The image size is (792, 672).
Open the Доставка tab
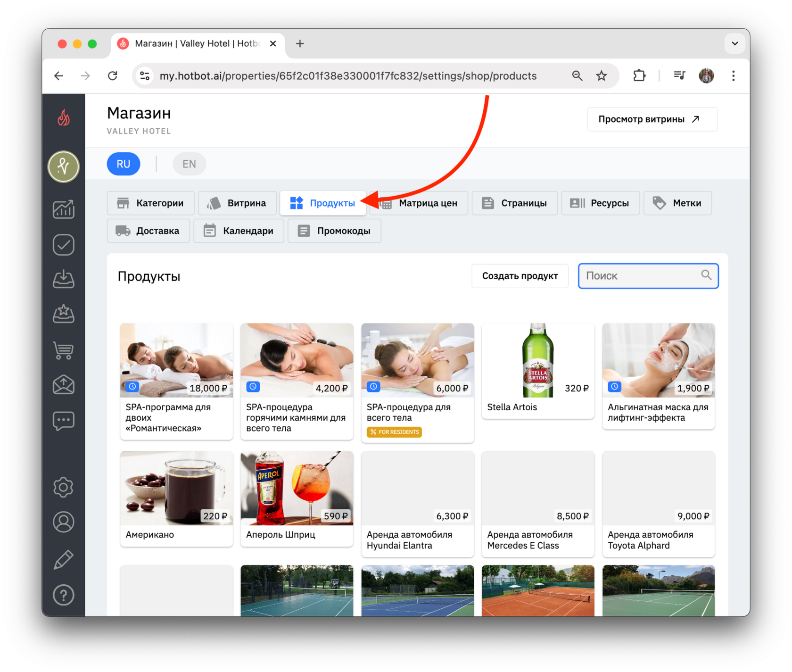[148, 231]
